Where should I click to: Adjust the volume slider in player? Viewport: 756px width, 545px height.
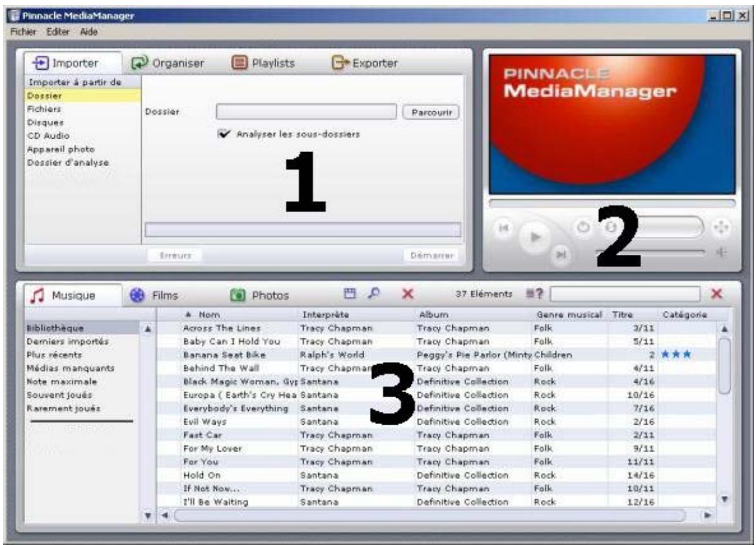coord(649,252)
